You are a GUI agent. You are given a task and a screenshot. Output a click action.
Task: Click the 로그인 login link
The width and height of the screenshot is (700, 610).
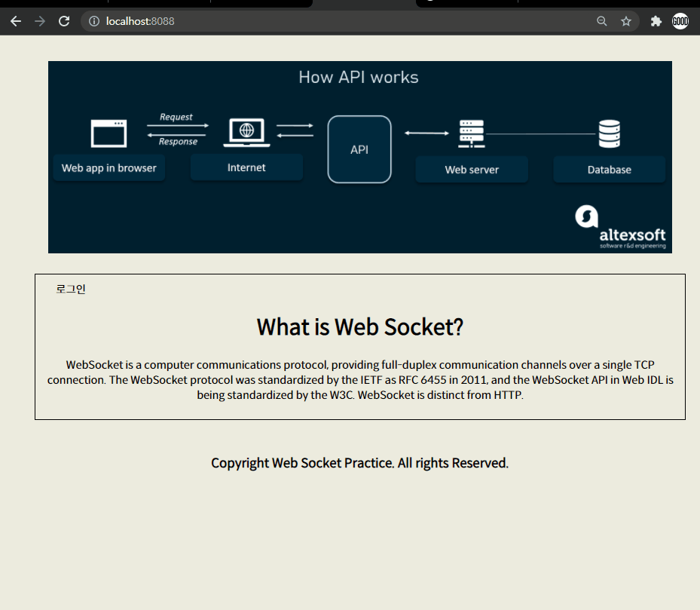point(71,289)
